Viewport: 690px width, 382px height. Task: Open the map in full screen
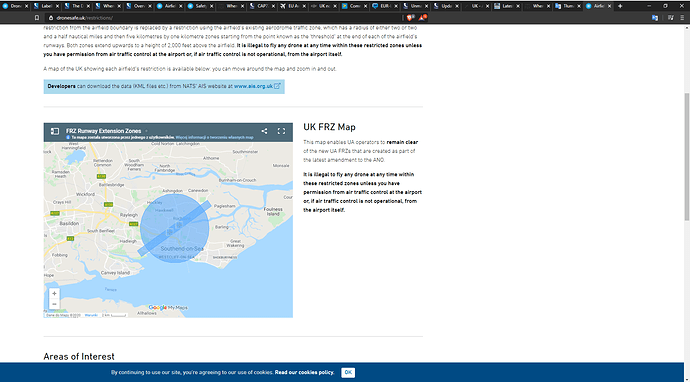tap(281, 131)
